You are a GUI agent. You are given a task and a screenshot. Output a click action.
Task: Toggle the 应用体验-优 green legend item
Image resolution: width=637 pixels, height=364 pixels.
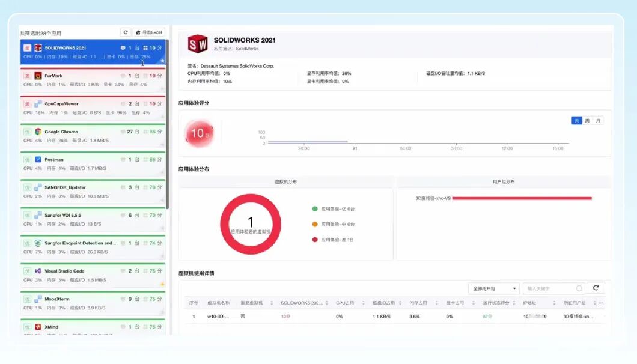(x=333, y=209)
